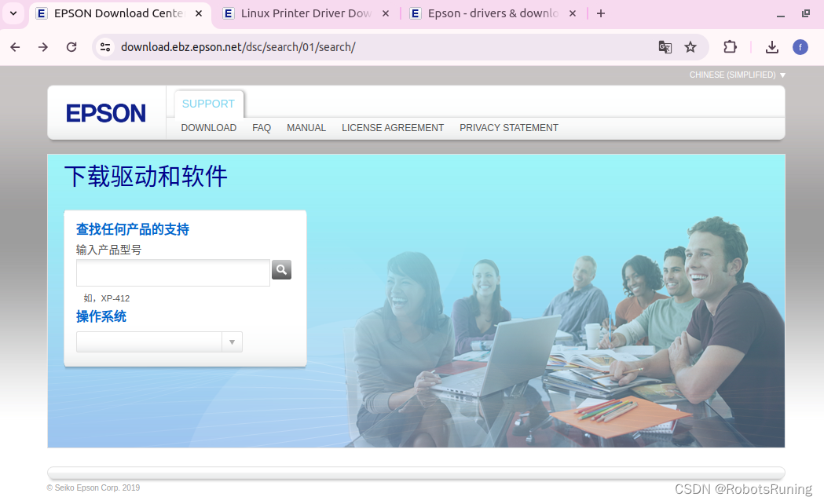
Task: Open the CHINESE (SIMPLIFIED) language dropdown
Action: pyautogui.click(x=738, y=75)
